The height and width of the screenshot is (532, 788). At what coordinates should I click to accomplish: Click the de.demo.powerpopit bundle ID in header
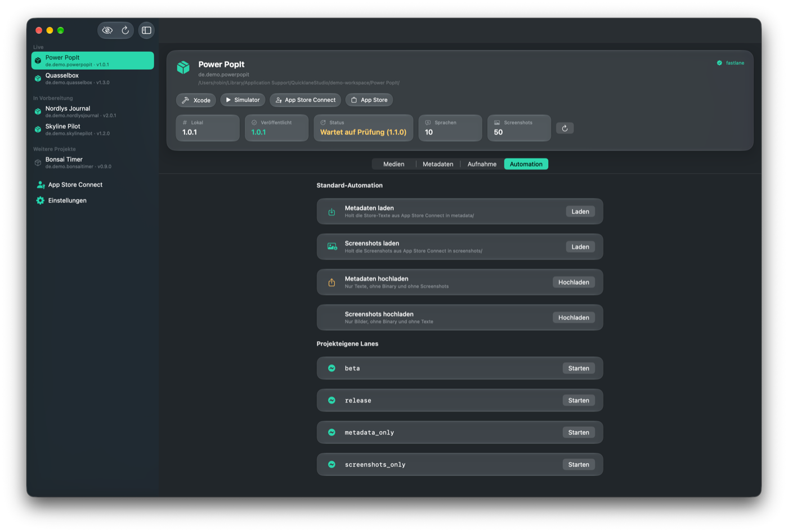[223, 75]
